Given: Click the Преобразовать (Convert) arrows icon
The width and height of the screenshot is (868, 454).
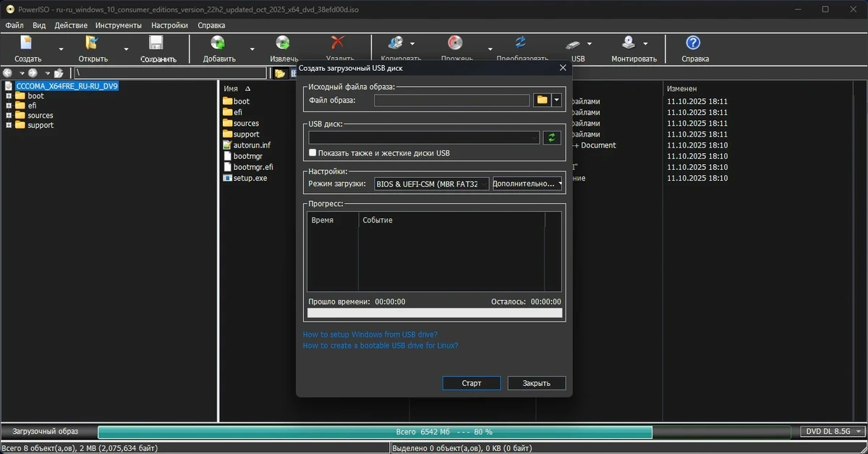Looking at the screenshot, I should click(521, 43).
